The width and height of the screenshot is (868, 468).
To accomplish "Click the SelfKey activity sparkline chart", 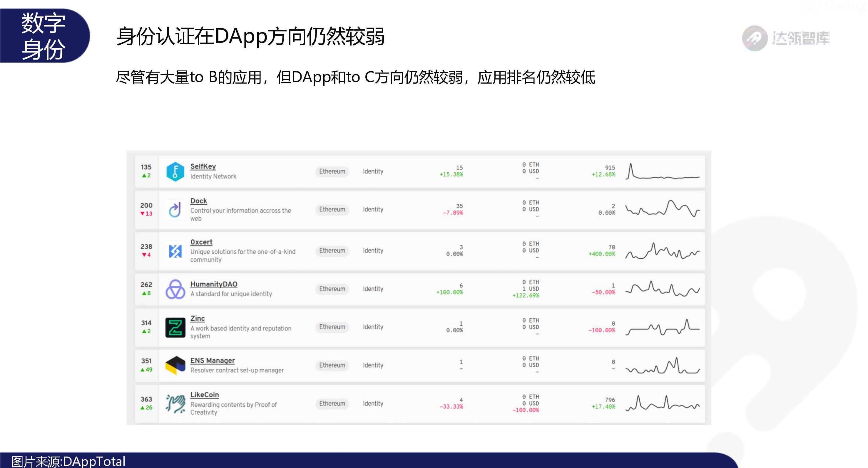I will click(662, 171).
